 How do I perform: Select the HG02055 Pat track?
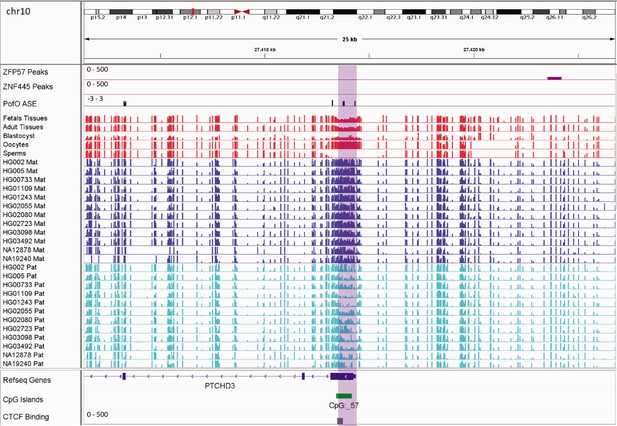tap(24, 311)
